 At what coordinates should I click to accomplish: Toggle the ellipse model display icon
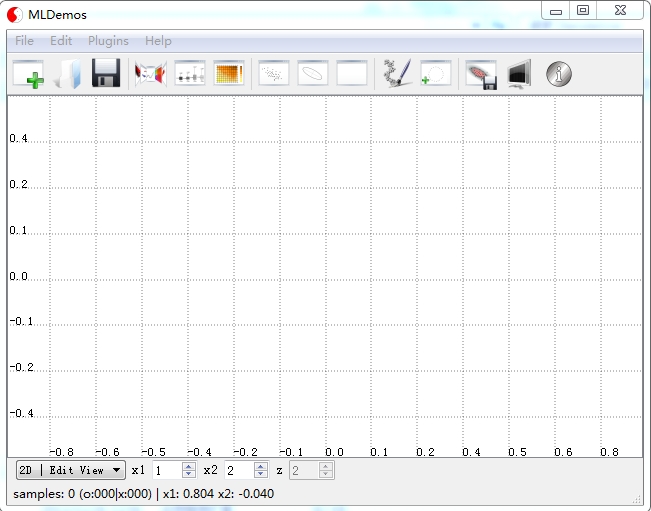click(313, 73)
